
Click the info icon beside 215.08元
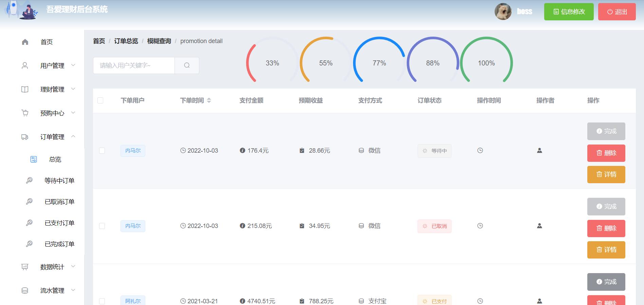point(242,226)
